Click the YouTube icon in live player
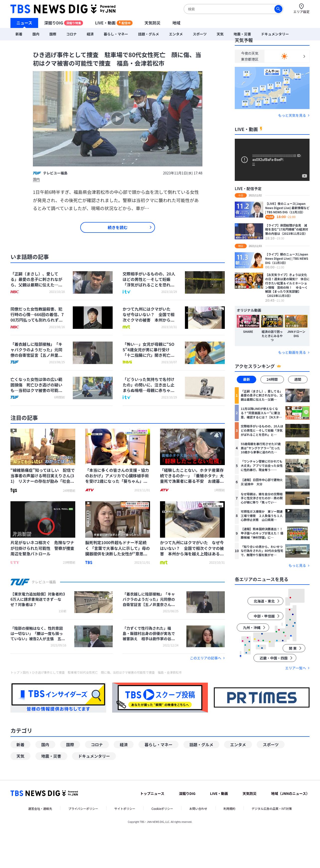This screenshot has height=868, width=320. point(304,176)
